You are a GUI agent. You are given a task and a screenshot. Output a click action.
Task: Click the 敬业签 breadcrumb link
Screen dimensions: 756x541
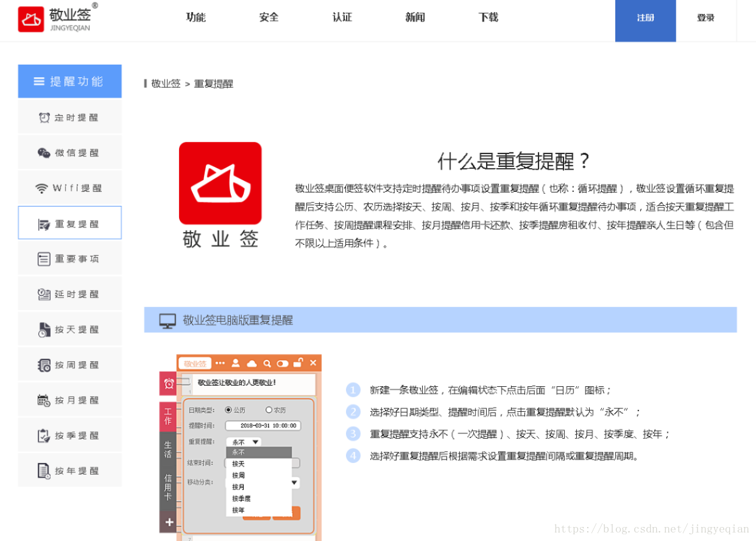point(166,83)
